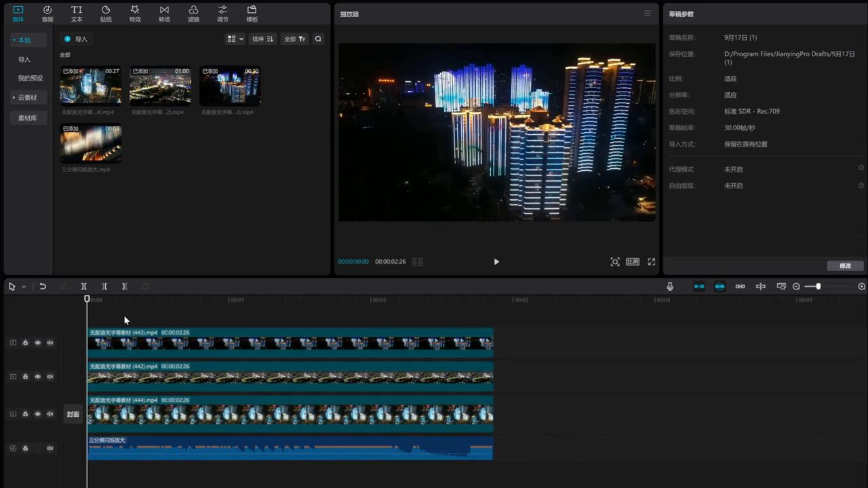868x488 pixels.
Task: Toggle main track magnet button
Action: (699, 287)
